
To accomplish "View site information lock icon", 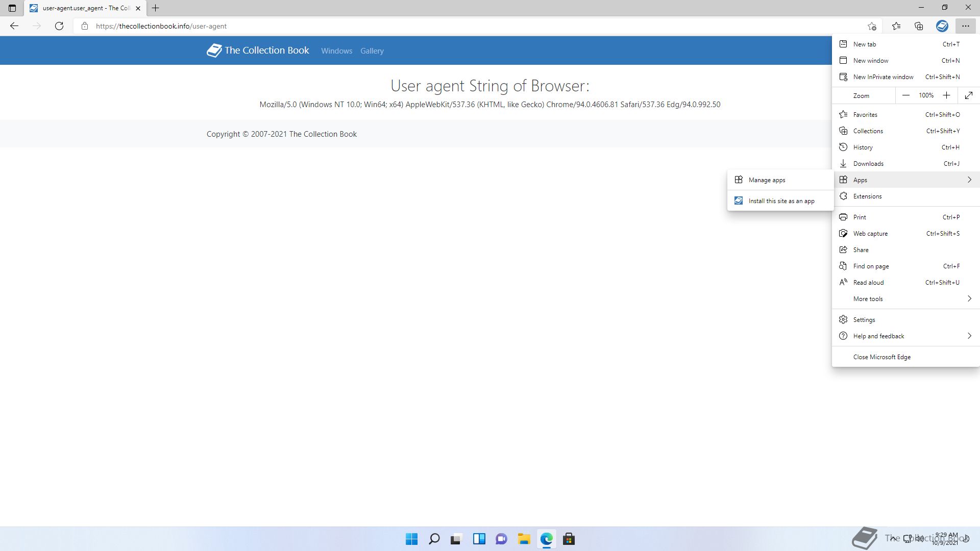I will pos(85,26).
